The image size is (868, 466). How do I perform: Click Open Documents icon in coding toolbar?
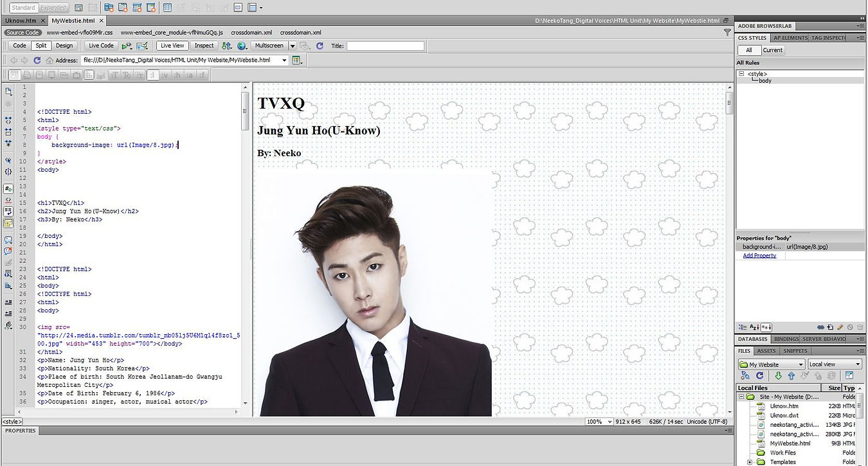click(8, 91)
